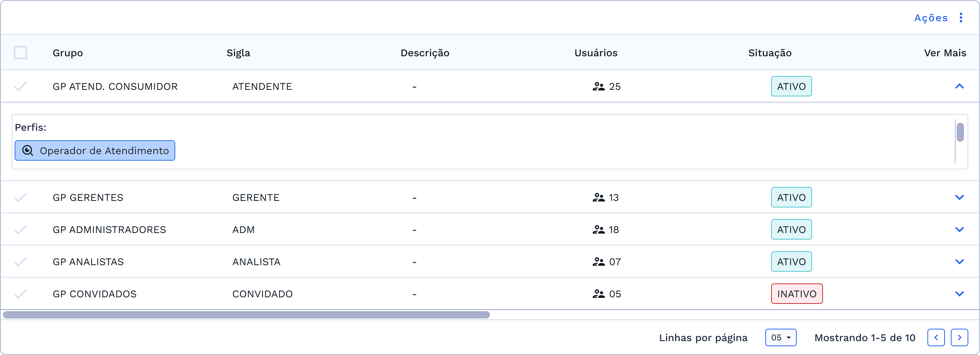
Task: Click the previous page arrow icon
Action: click(937, 337)
